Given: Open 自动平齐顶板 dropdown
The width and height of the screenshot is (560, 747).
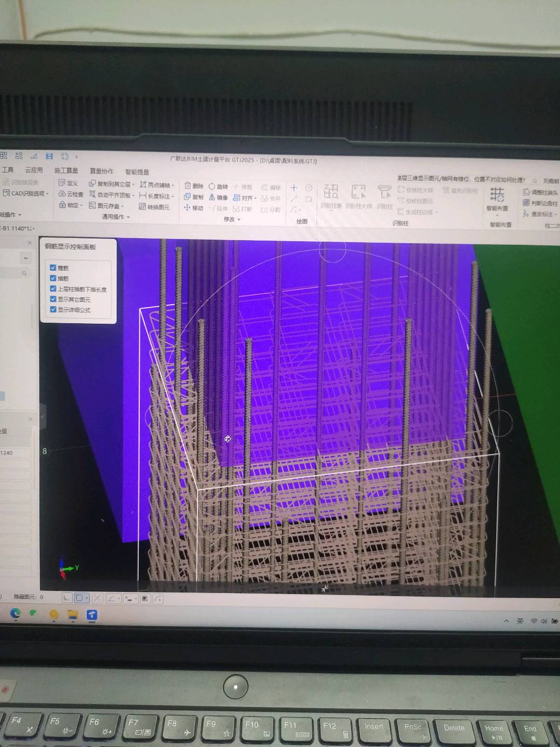Looking at the screenshot, I should pos(111,195).
